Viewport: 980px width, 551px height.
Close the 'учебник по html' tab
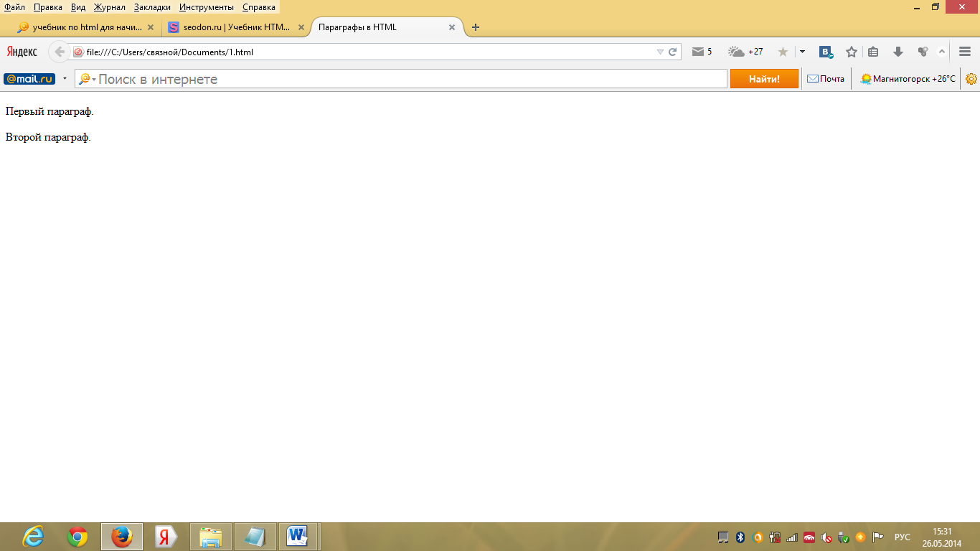point(151,27)
